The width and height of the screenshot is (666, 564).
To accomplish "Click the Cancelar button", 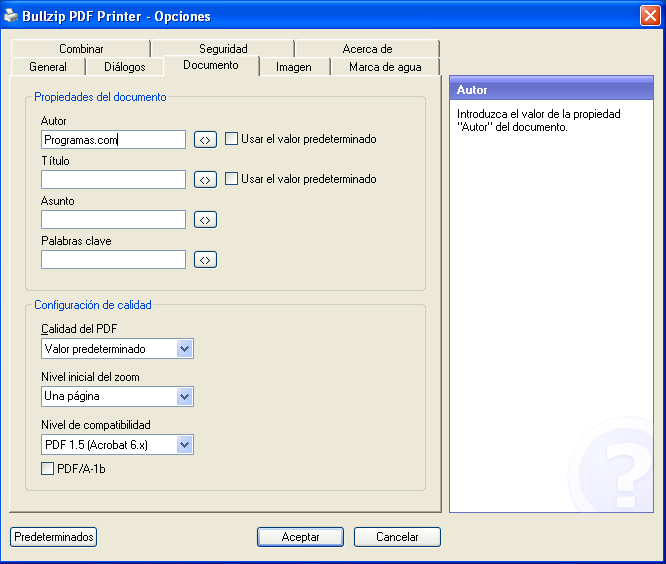I will click(x=397, y=537).
